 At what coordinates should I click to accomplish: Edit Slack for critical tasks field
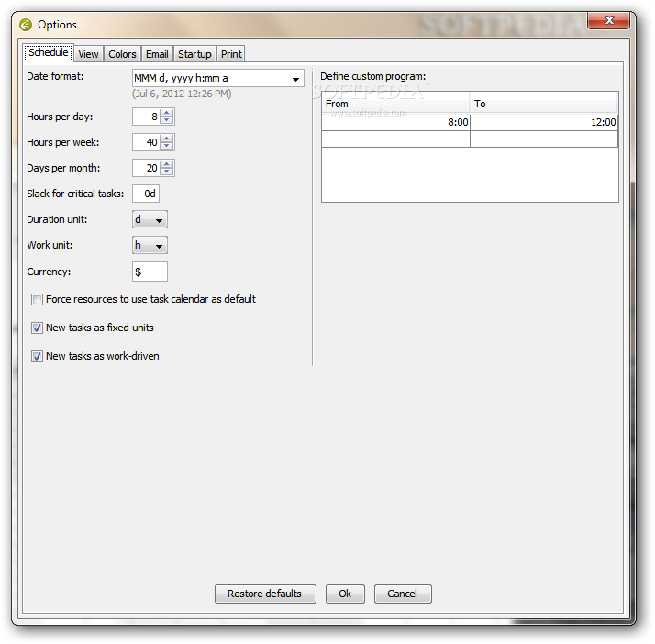pyautogui.click(x=146, y=194)
